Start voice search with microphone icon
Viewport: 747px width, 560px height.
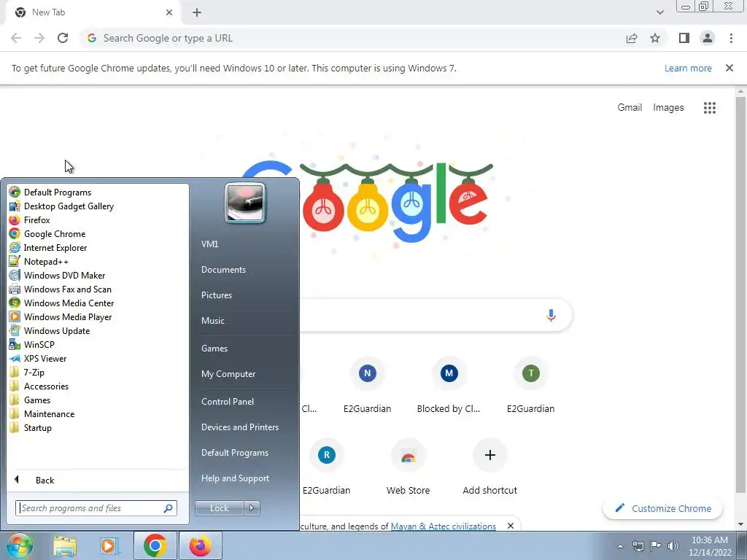click(x=551, y=315)
